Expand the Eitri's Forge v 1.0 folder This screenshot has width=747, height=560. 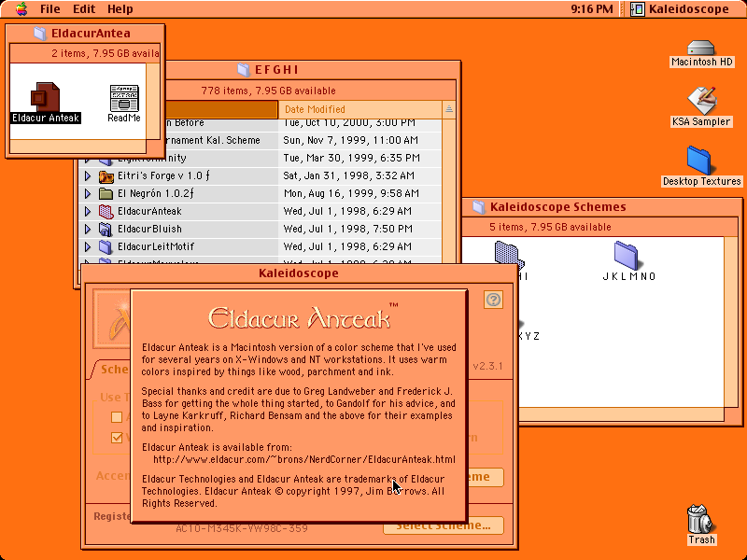88,176
